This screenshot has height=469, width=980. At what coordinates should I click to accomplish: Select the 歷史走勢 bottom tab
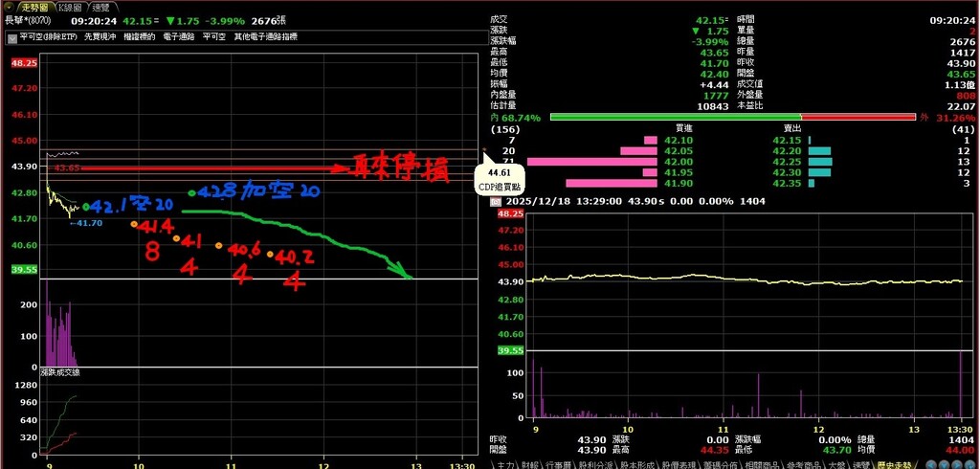tap(895, 463)
